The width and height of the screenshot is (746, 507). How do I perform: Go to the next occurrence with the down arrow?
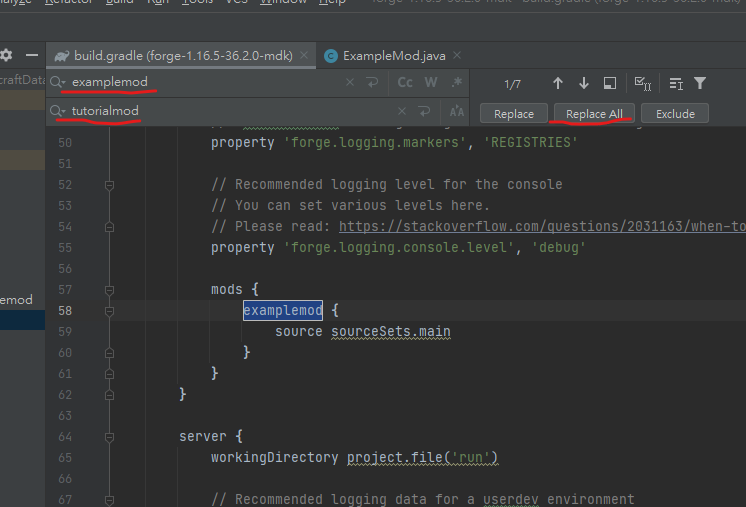click(584, 84)
